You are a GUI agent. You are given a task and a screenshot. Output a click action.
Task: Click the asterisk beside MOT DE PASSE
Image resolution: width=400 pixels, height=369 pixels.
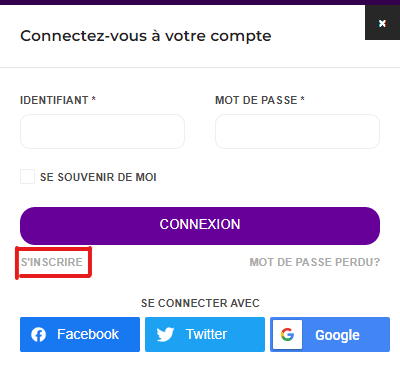tap(302, 99)
